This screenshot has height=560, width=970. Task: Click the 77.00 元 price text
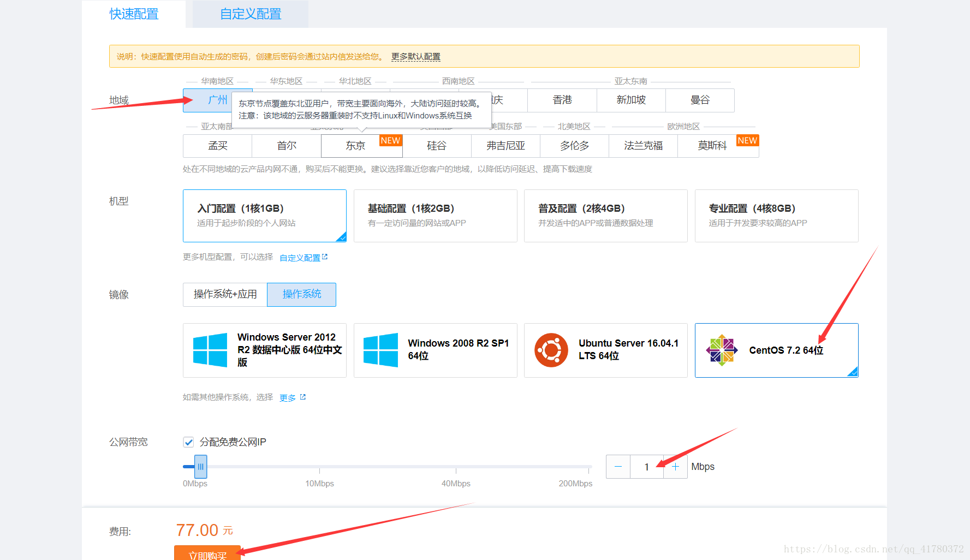(204, 531)
